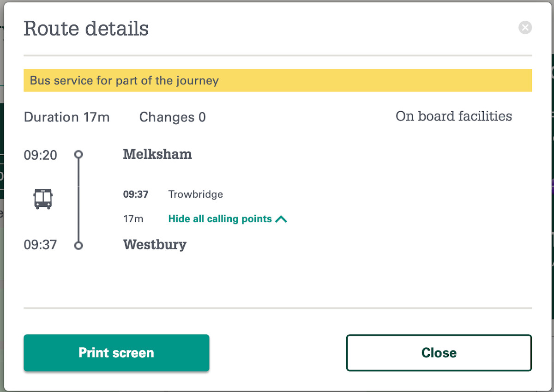Click the 09:37 Westbury arrival time
The image size is (554, 392).
(x=41, y=245)
